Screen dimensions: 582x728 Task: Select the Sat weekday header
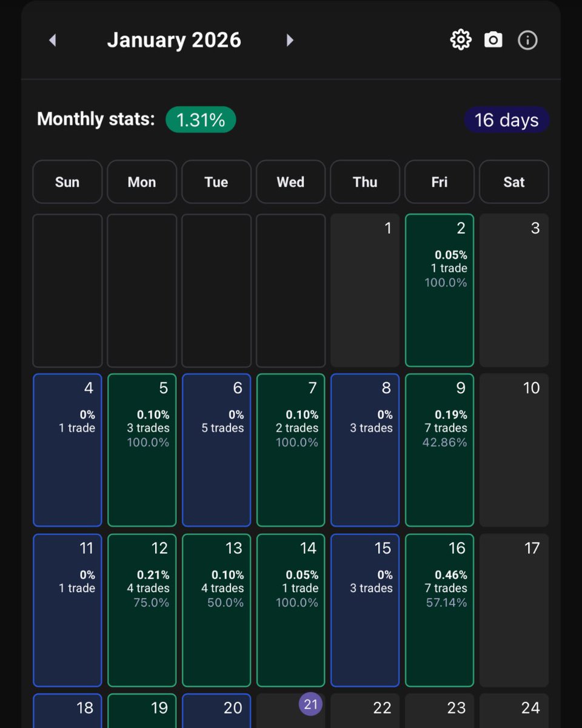(514, 181)
